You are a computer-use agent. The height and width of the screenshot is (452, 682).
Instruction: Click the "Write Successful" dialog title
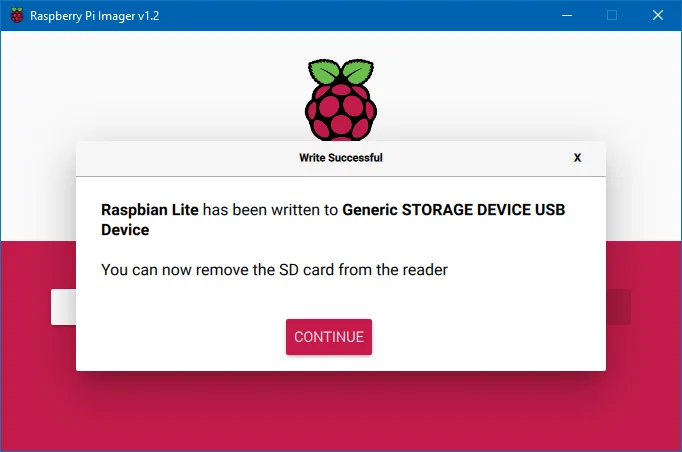[340, 158]
